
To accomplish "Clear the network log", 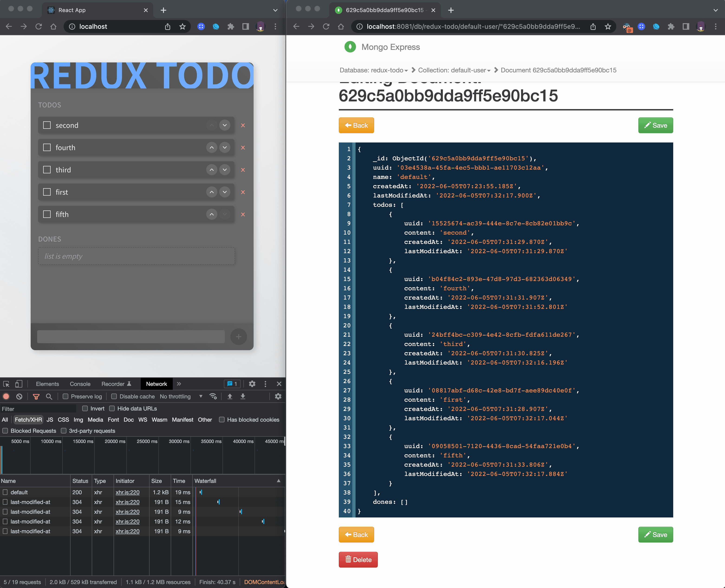I will coord(19,396).
